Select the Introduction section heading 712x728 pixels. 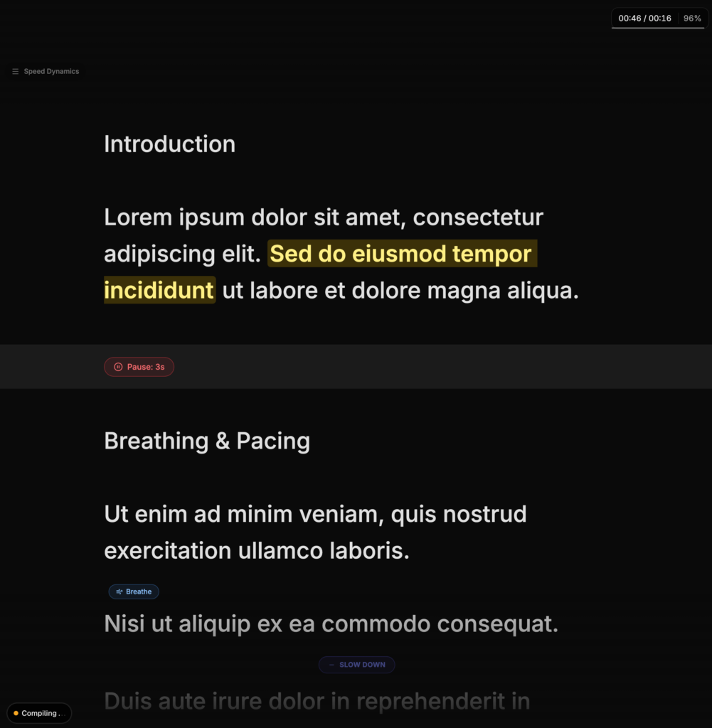tap(169, 144)
